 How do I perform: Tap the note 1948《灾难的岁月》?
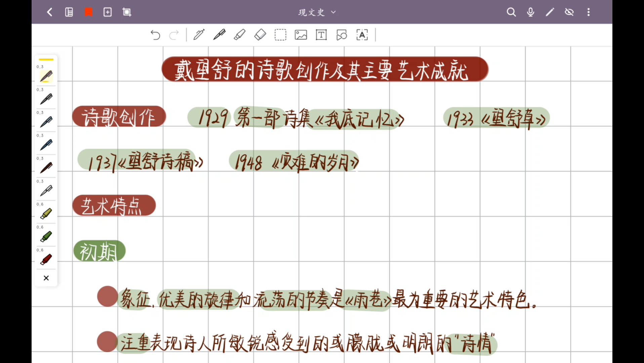[x=294, y=162]
